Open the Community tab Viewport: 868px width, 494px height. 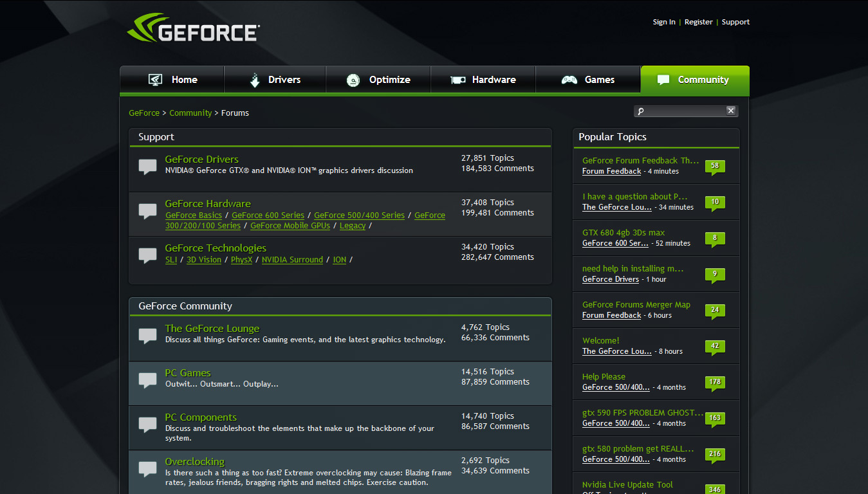point(695,80)
